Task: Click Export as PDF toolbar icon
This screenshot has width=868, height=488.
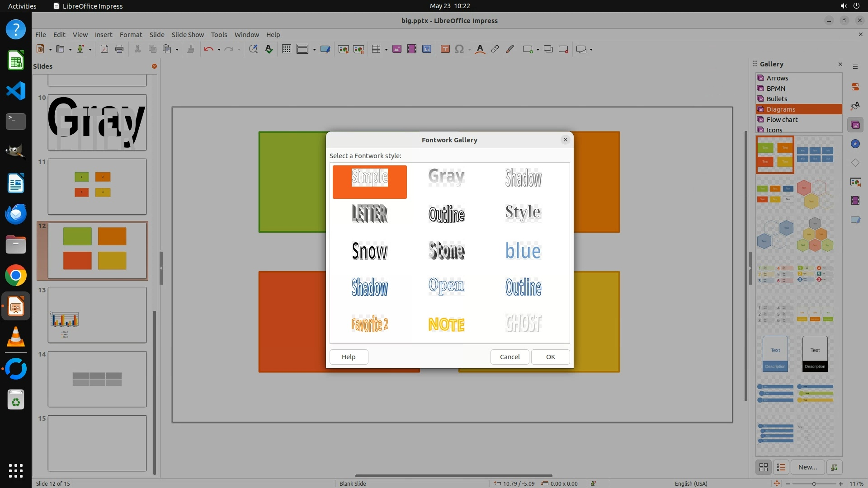Action: click(x=104, y=49)
